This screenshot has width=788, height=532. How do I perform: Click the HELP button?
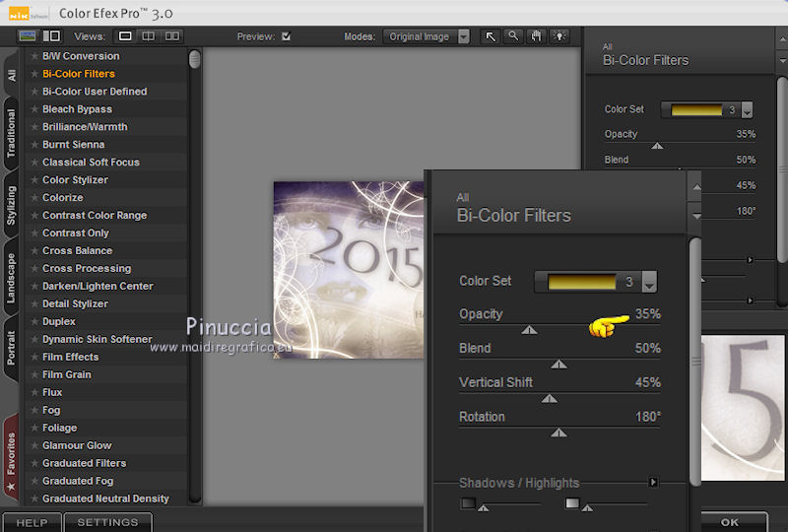click(32, 522)
